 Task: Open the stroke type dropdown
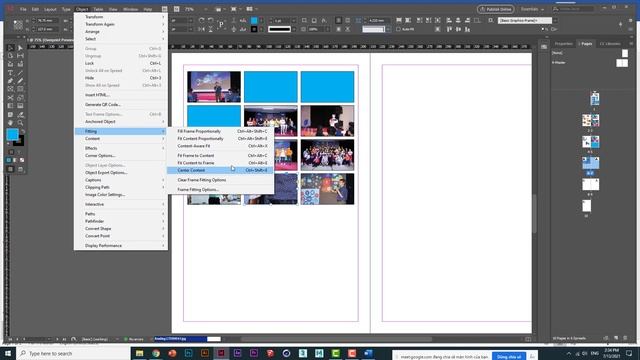[x=294, y=29]
